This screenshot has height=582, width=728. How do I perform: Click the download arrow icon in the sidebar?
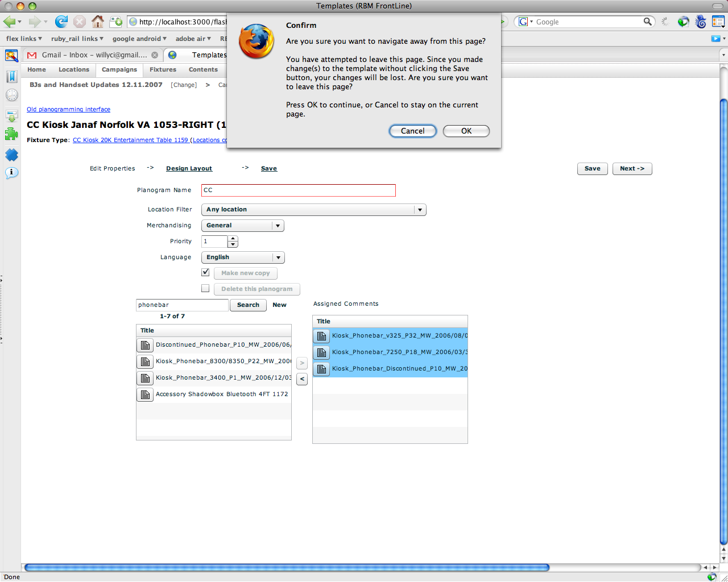pos(11,115)
